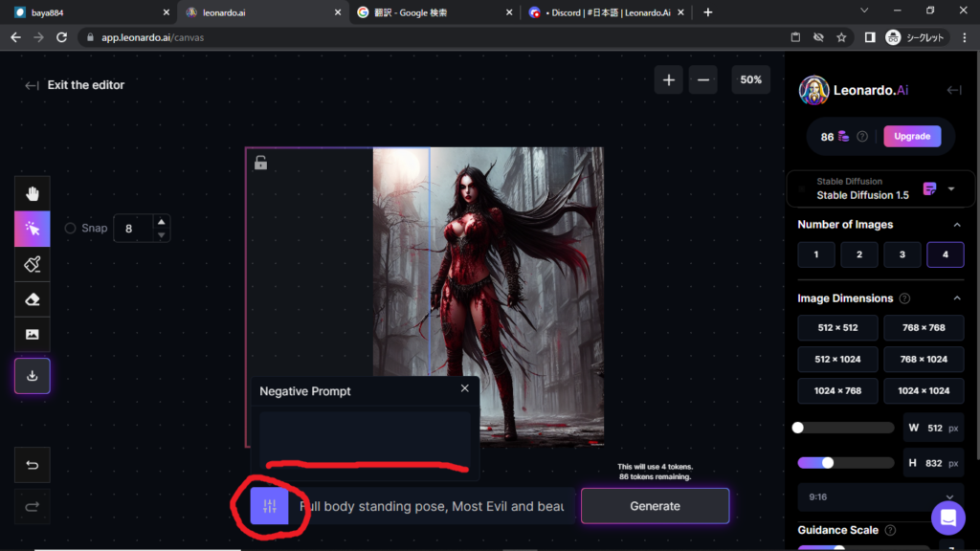Set number of images to 2

tap(859, 254)
